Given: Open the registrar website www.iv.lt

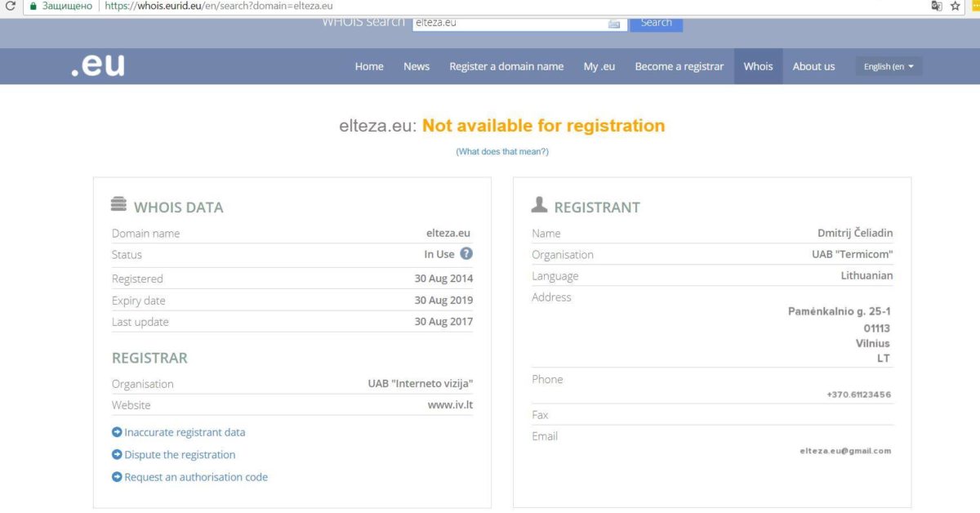Looking at the screenshot, I should (x=450, y=405).
